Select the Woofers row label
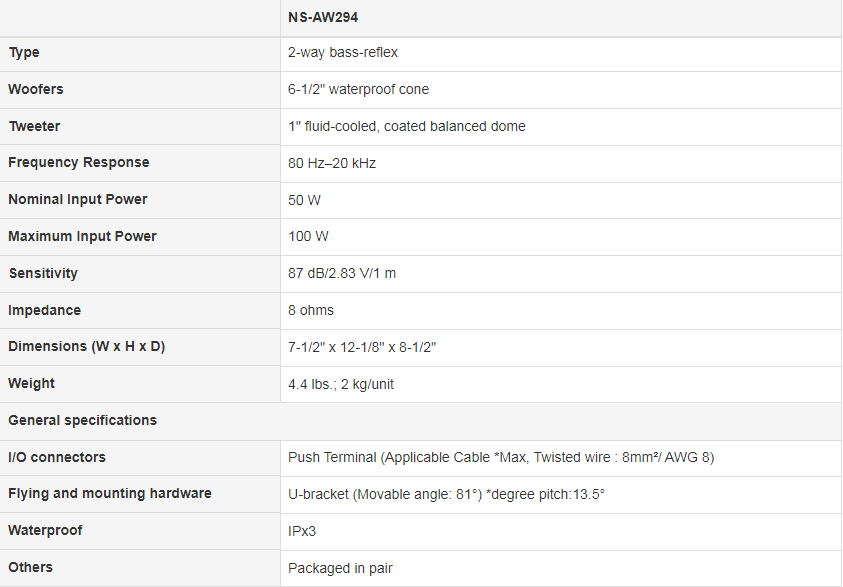 (36, 89)
